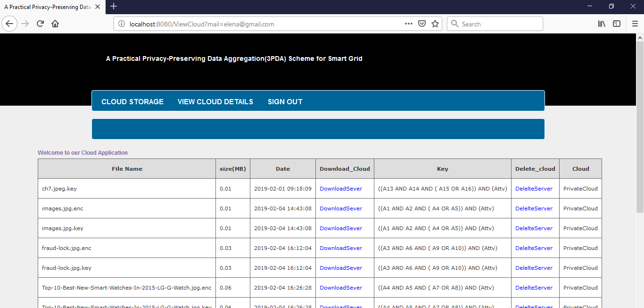
Task: Click the browser Search input field
Action: click(495, 24)
